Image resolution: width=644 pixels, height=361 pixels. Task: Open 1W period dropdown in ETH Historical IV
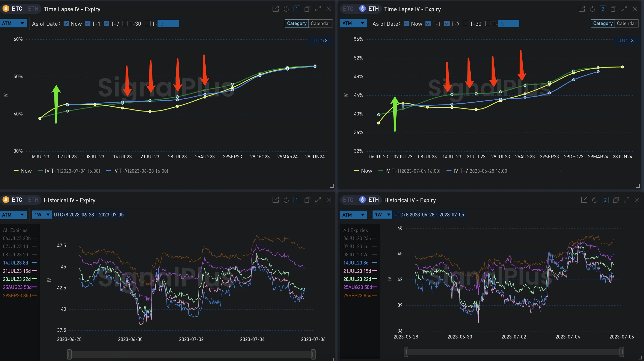tap(382, 215)
